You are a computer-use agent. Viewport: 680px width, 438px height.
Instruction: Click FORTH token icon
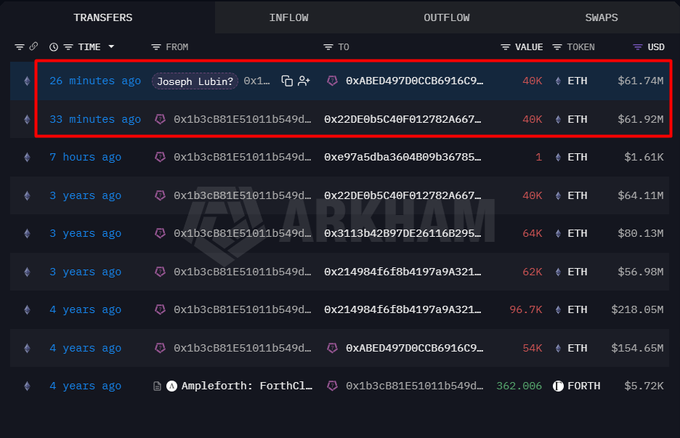(x=558, y=386)
